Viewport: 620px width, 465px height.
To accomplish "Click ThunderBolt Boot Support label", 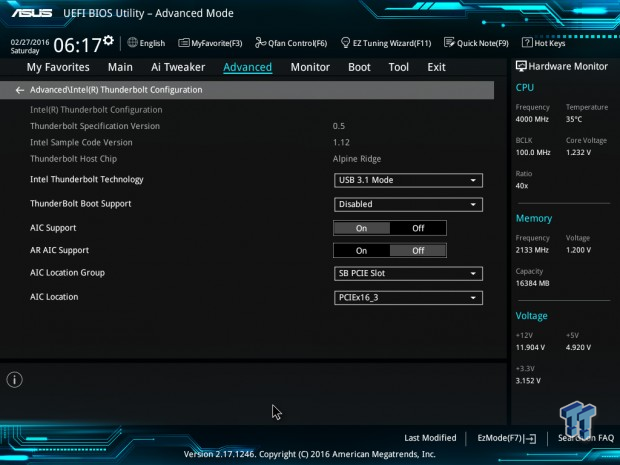I will click(x=81, y=204).
